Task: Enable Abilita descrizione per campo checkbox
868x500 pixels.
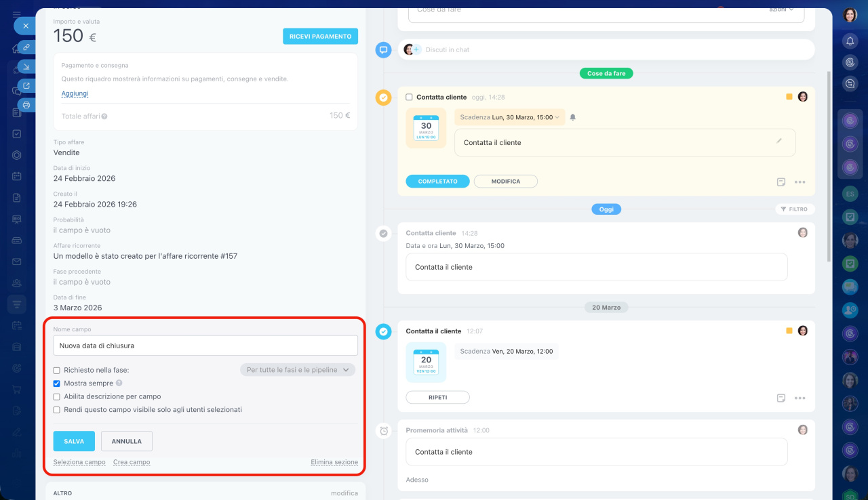Action: [57, 397]
